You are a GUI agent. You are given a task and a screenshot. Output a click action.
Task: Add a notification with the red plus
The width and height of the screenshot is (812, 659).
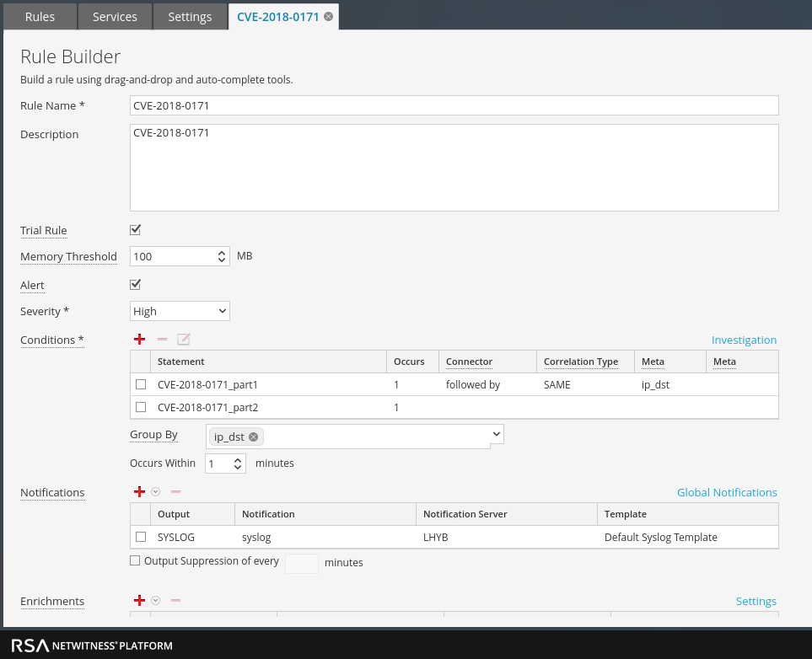[x=140, y=492]
